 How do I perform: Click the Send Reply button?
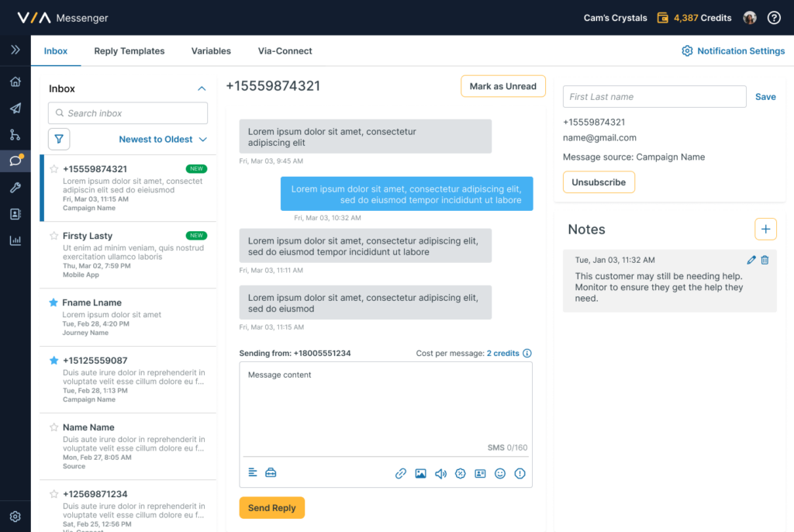[271, 508]
